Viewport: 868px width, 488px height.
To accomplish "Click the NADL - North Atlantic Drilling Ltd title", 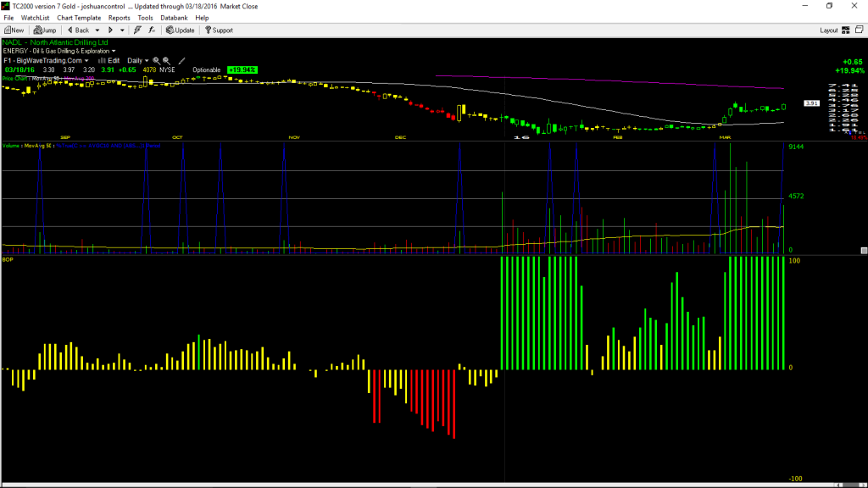I will click(x=55, y=42).
